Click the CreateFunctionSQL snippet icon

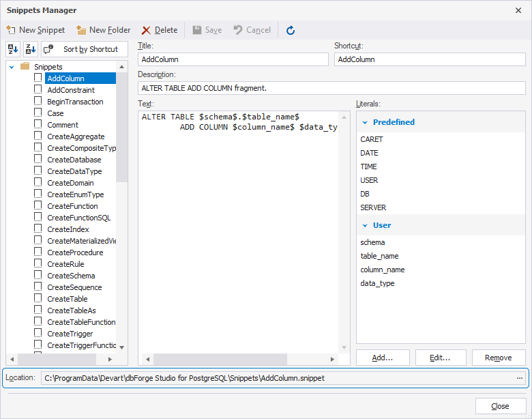(x=38, y=217)
